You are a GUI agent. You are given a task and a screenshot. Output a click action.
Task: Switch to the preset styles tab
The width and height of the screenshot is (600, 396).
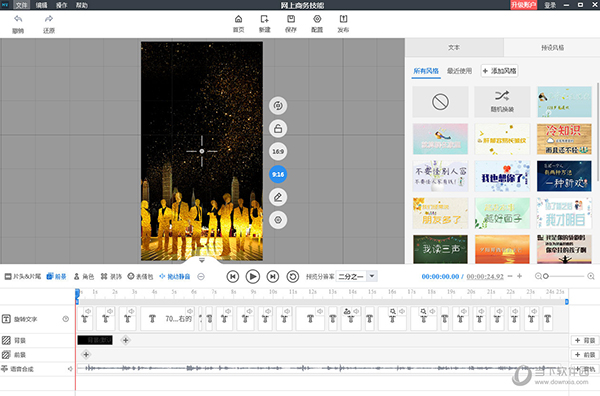coord(552,47)
